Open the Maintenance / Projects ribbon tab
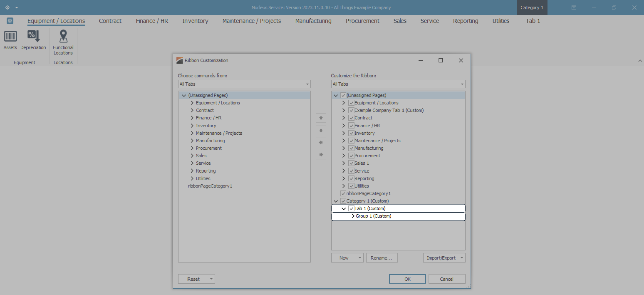Image resolution: width=644 pixels, height=295 pixels. [x=252, y=21]
